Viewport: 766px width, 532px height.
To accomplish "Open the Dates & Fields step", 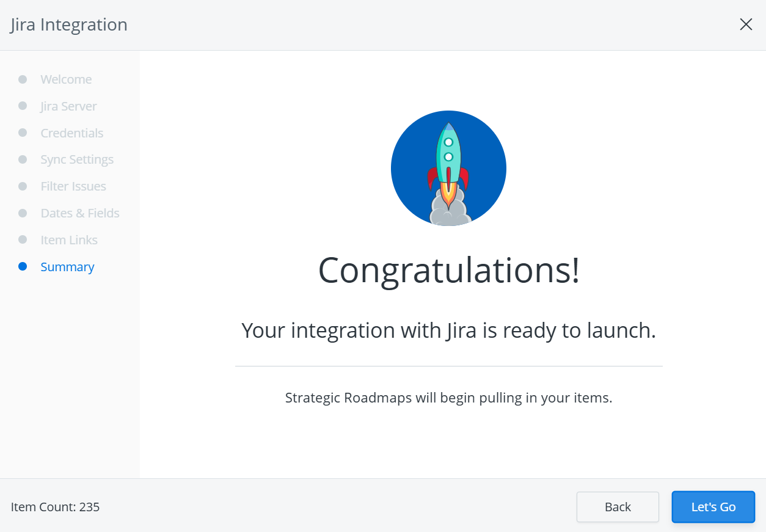I will click(x=80, y=213).
